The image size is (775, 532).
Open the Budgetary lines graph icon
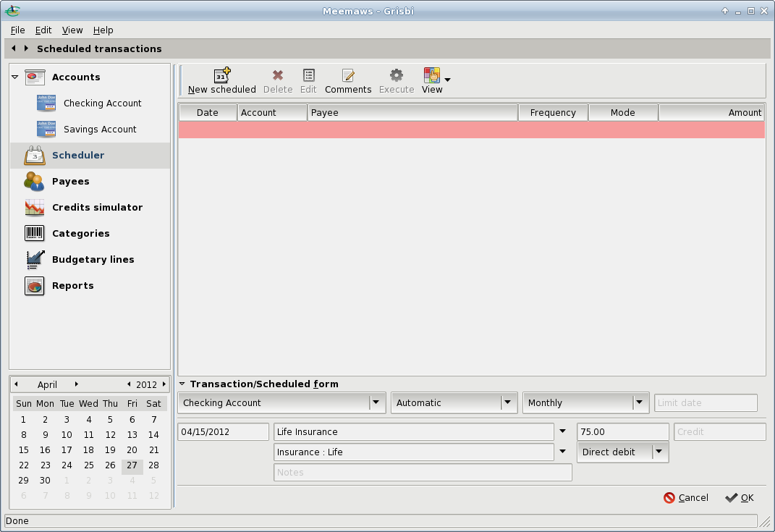pos(35,260)
